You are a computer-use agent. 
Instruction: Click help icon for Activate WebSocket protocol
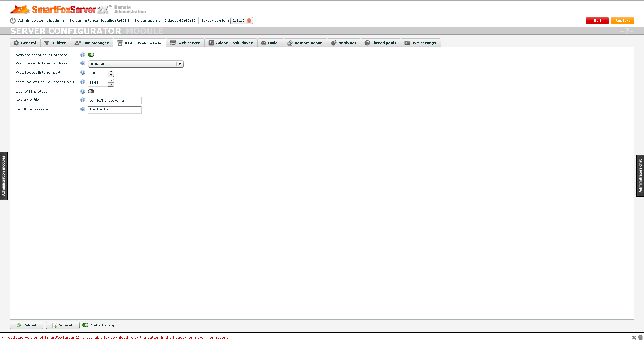[x=83, y=55]
